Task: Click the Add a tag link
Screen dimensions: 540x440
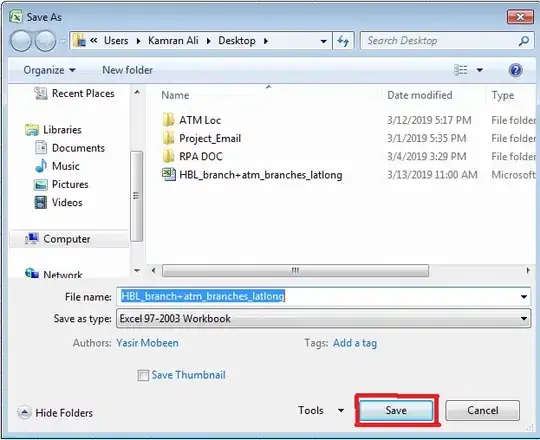Action: (x=355, y=343)
